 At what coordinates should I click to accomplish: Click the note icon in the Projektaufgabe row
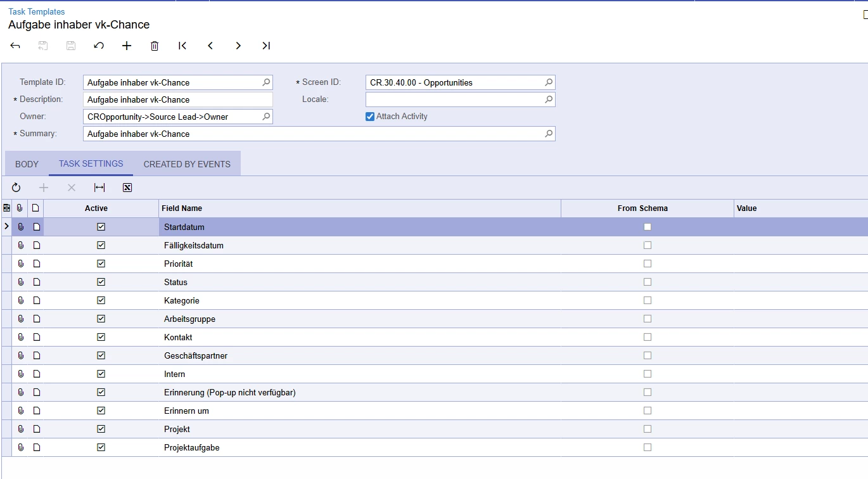36,447
